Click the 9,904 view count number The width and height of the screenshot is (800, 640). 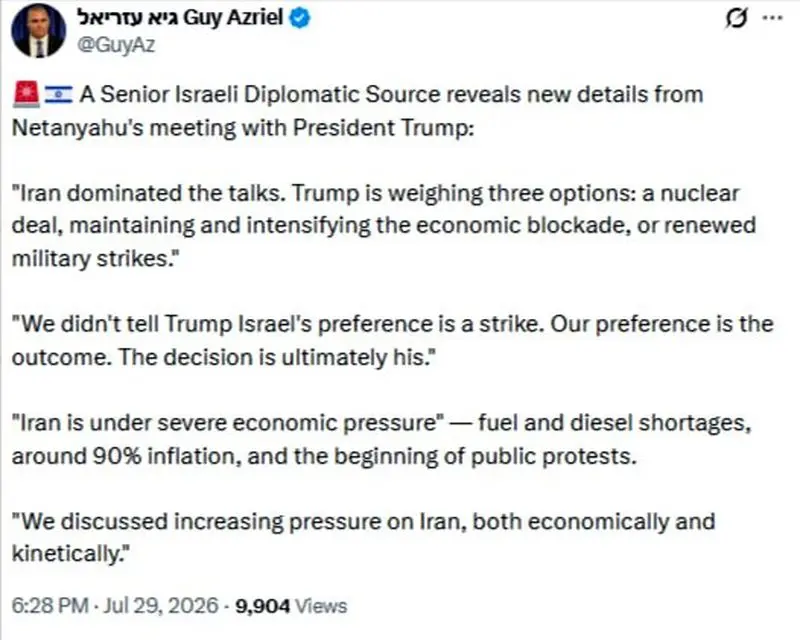263,606
